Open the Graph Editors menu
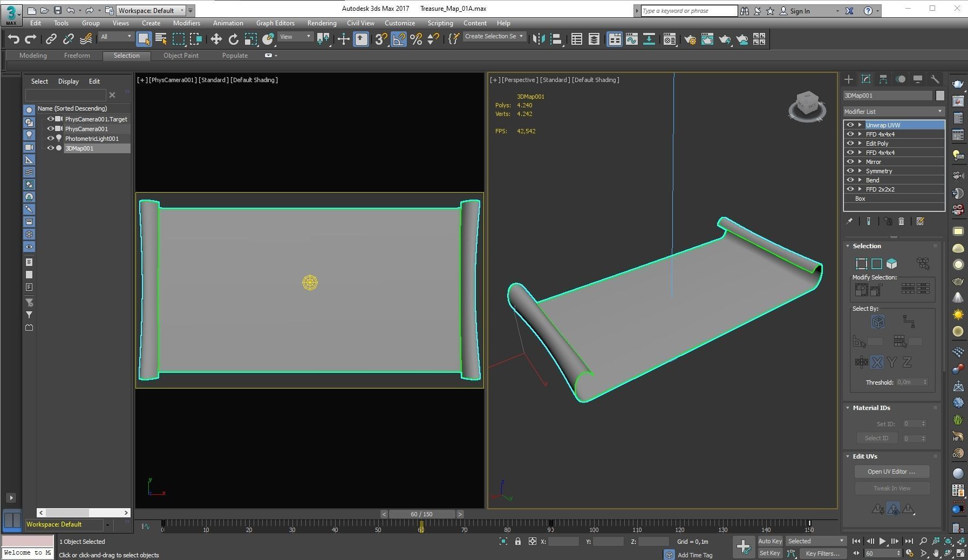 pos(275,23)
